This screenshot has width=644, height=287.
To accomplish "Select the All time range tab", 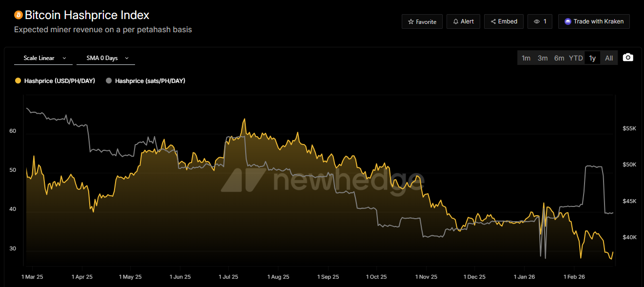I will click(608, 57).
